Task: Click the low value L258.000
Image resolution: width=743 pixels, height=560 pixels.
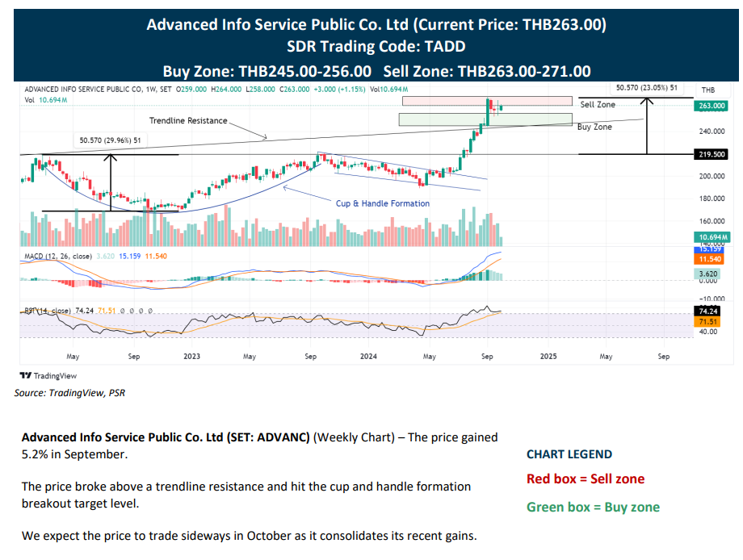Action: click(260, 89)
